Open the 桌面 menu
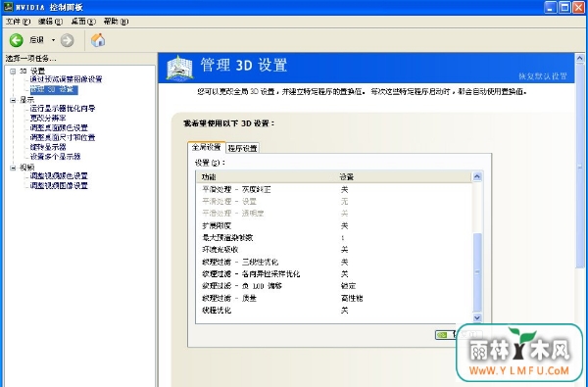The width and height of the screenshot is (588, 387). pyautogui.click(x=83, y=22)
